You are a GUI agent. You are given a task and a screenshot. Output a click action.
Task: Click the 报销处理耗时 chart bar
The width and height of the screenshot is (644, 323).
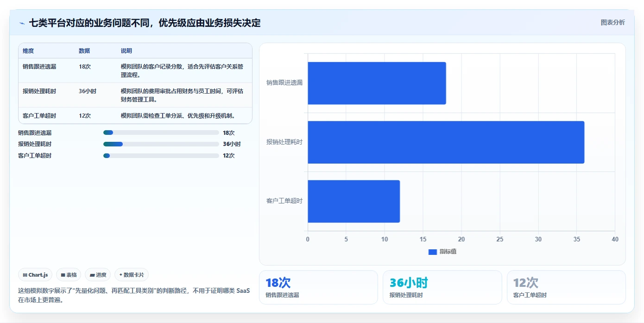click(x=446, y=142)
